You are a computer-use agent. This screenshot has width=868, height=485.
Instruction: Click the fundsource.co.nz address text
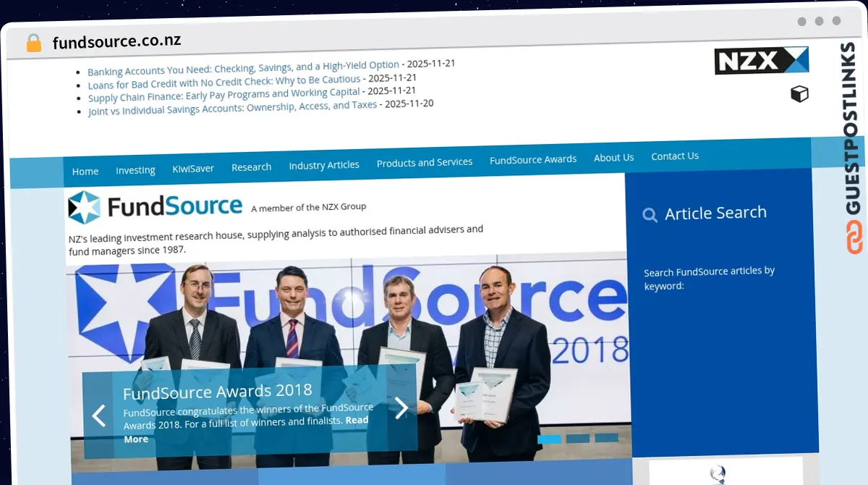[x=116, y=41]
